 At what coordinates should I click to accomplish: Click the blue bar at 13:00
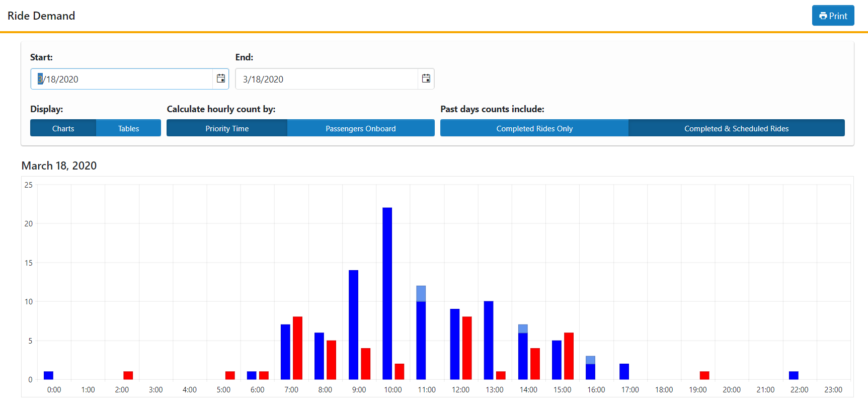click(x=489, y=340)
